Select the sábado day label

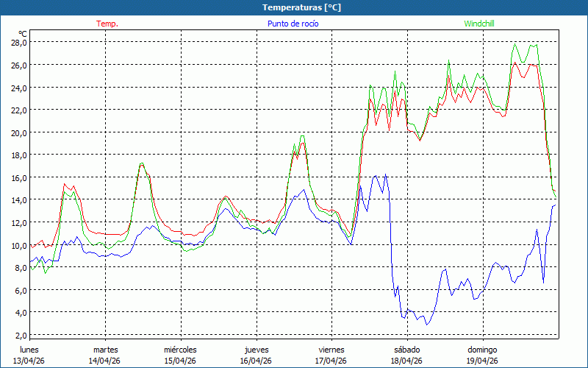click(x=406, y=350)
